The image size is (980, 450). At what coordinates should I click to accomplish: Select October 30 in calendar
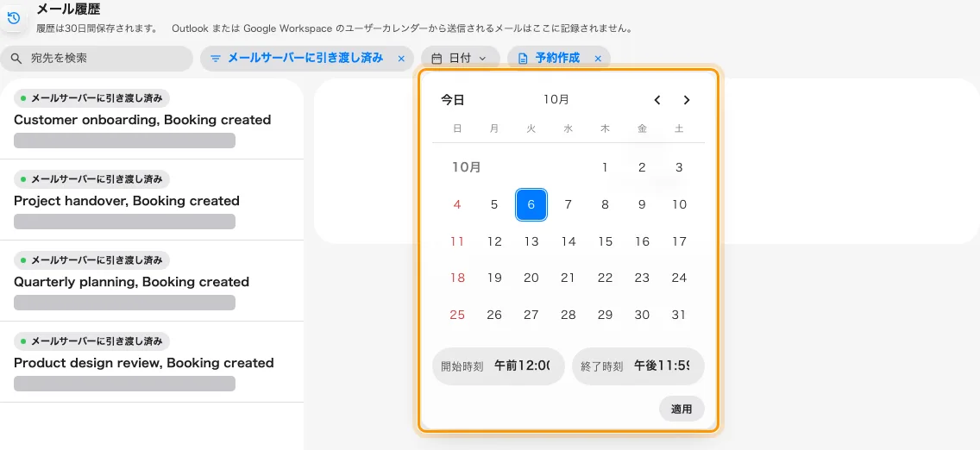642,315
